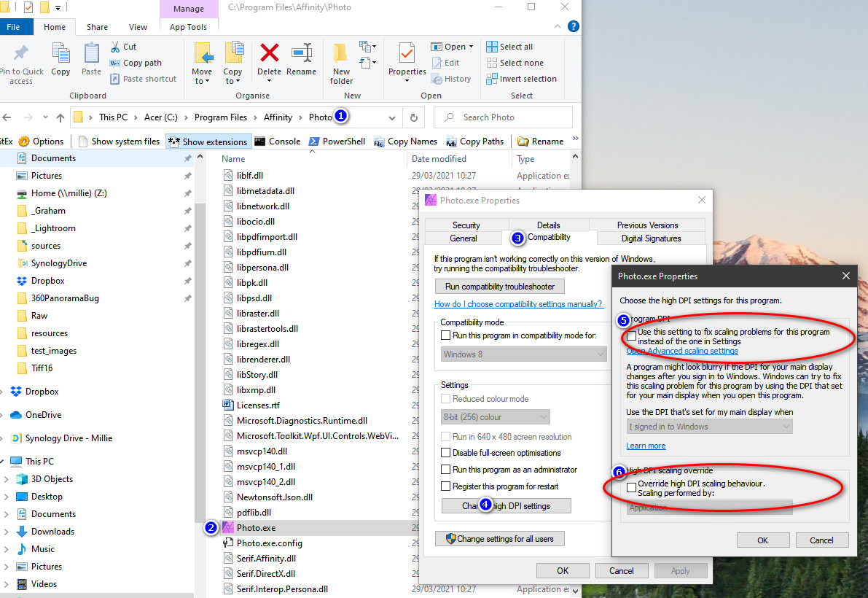Sort files by Date modified column header
Image resolution: width=868 pixels, height=598 pixels.
pyautogui.click(x=439, y=159)
